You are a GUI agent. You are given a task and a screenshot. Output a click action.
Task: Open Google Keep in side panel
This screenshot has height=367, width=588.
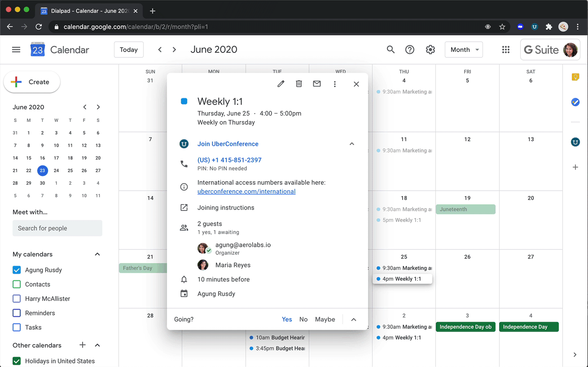pyautogui.click(x=575, y=77)
